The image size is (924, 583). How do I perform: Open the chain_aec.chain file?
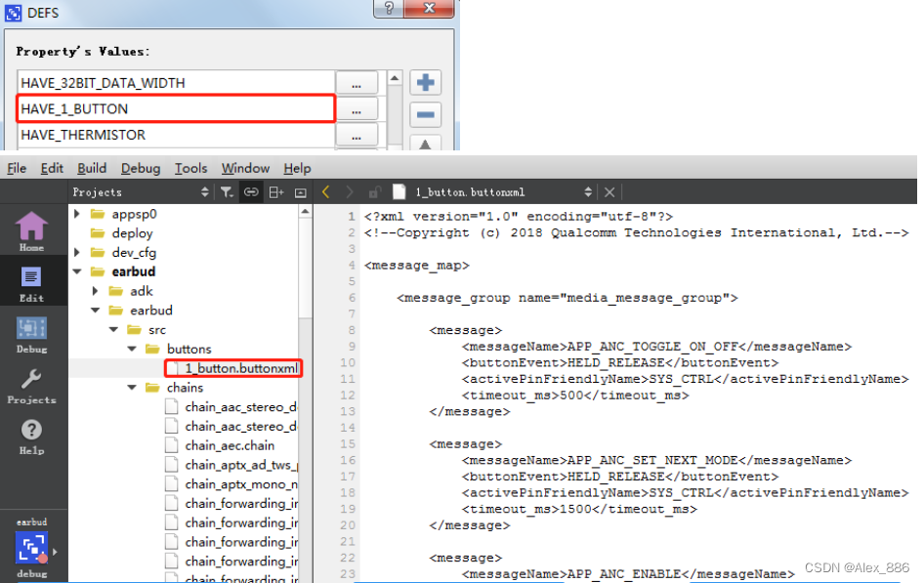[x=230, y=445]
